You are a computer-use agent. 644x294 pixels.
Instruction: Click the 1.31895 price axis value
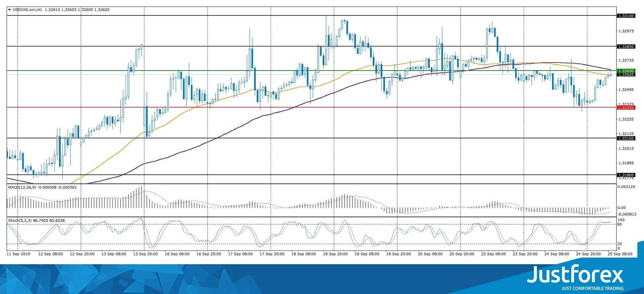[x=626, y=163]
